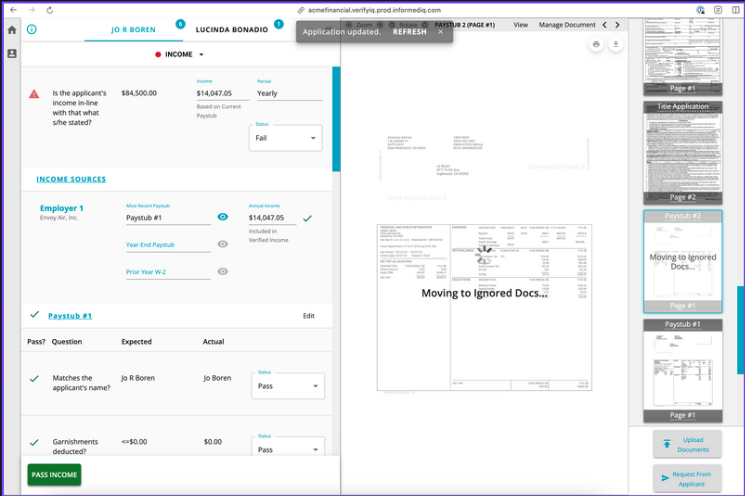The image size is (745, 496).
Task: Dismiss the Application updated notification
Action: 440,32
